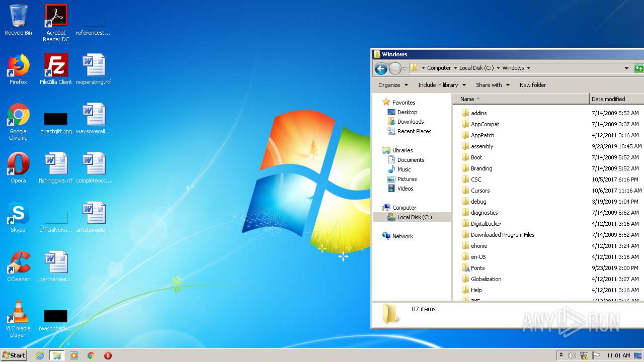Select the artistpeople... document icon
This screenshot has width=644, height=362.
click(94, 218)
